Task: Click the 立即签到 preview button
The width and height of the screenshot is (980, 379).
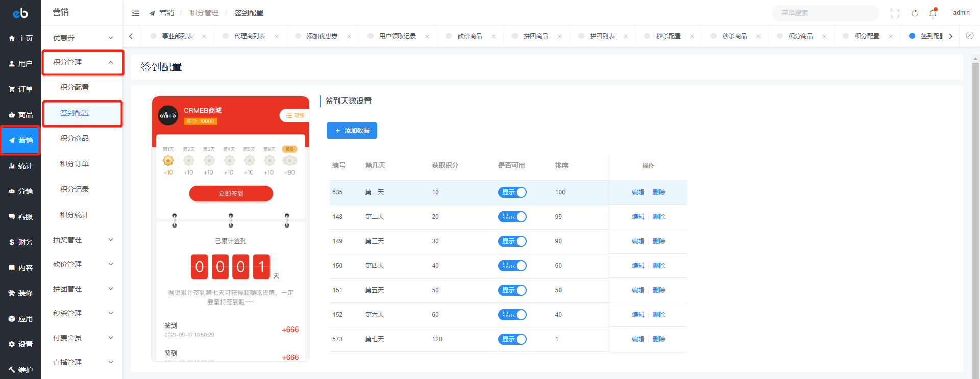Action: tap(231, 194)
